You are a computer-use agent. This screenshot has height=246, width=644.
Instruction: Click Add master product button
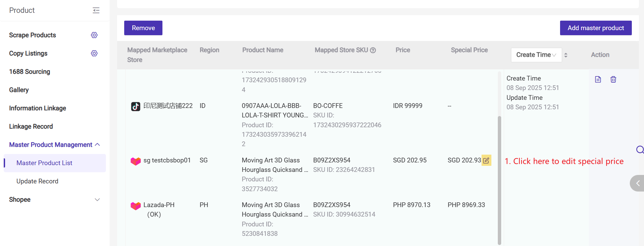coord(596,28)
